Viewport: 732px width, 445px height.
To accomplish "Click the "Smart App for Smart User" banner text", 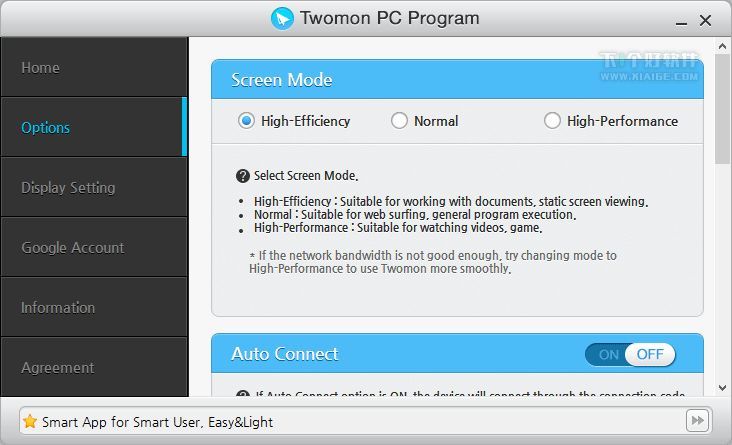I will [x=157, y=422].
